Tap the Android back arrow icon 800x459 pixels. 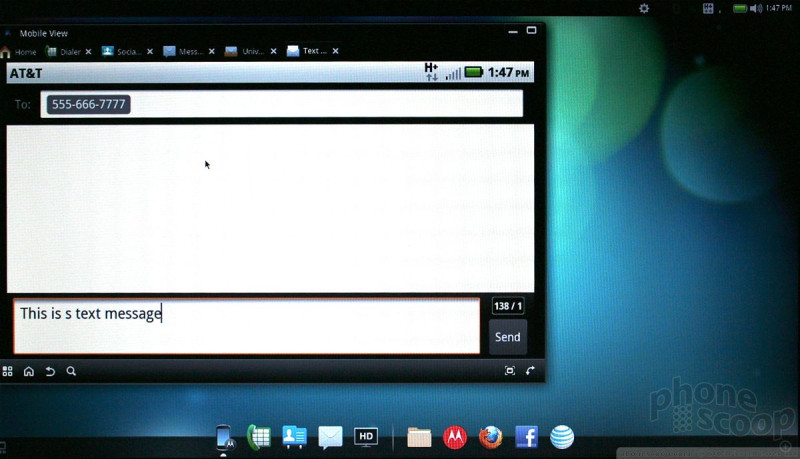click(50, 371)
